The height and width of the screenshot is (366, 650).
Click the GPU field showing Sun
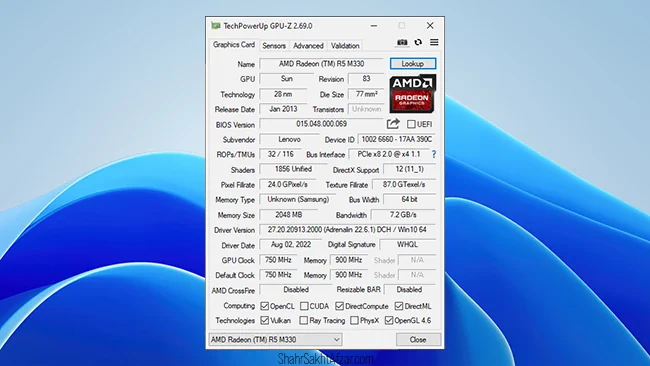286,79
